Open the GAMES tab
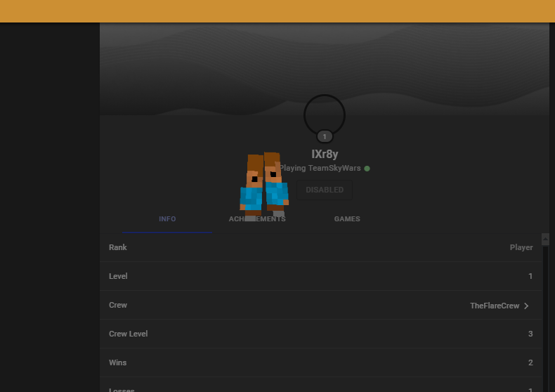 point(347,219)
